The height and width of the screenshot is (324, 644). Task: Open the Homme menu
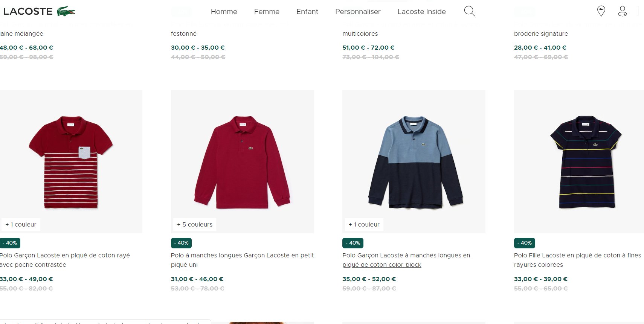pos(224,12)
